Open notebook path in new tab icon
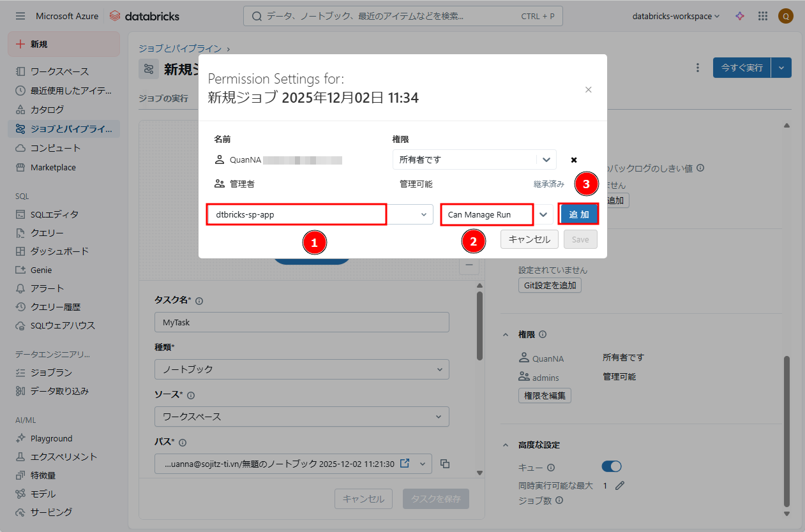805x532 pixels. (404, 464)
